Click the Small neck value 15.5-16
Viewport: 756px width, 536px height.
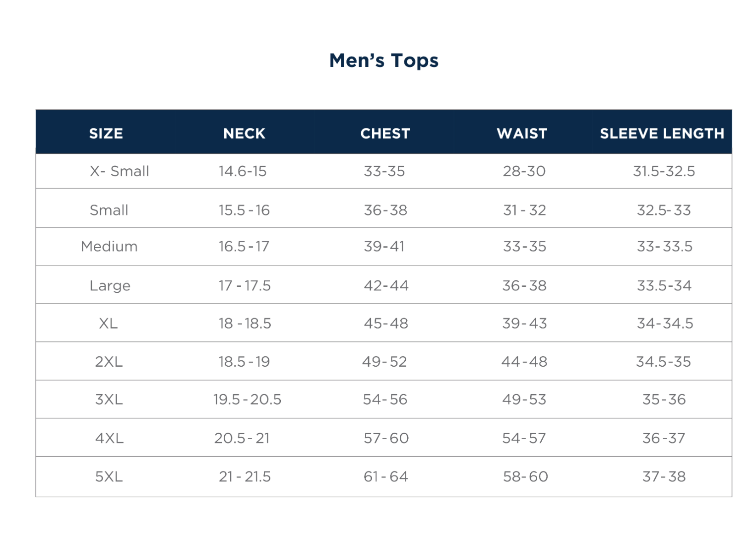click(244, 210)
